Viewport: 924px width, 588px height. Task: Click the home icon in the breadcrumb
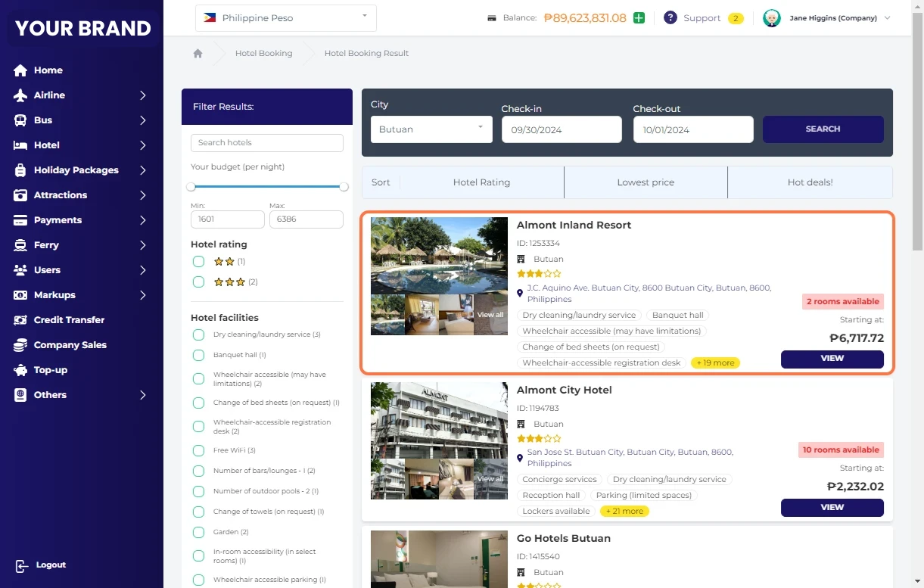(x=198, y=54)
